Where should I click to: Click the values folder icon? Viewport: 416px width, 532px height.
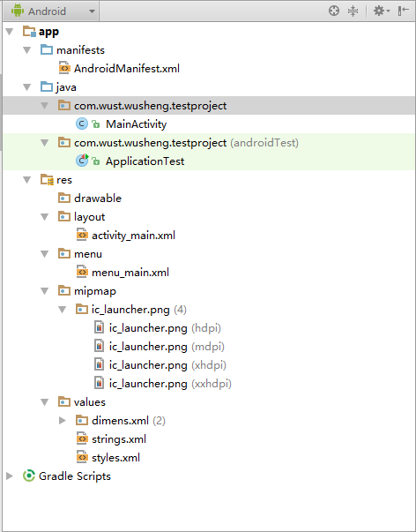point(64,401)
